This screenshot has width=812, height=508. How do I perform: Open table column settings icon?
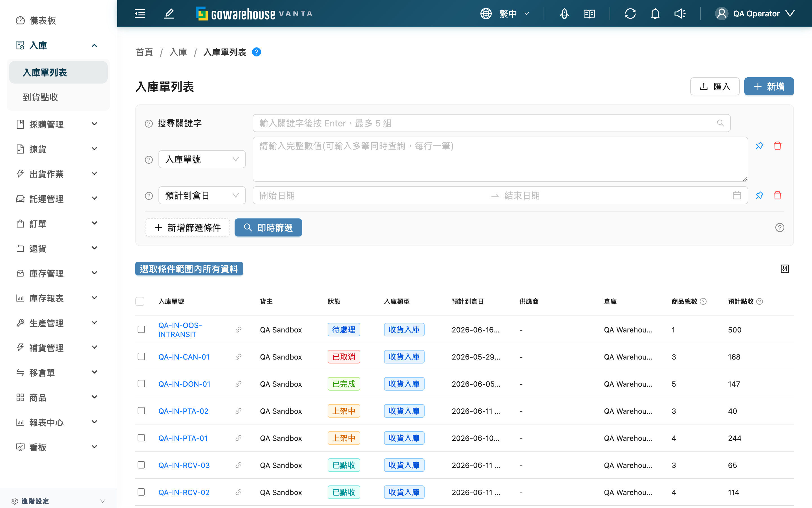click(784, 268)
